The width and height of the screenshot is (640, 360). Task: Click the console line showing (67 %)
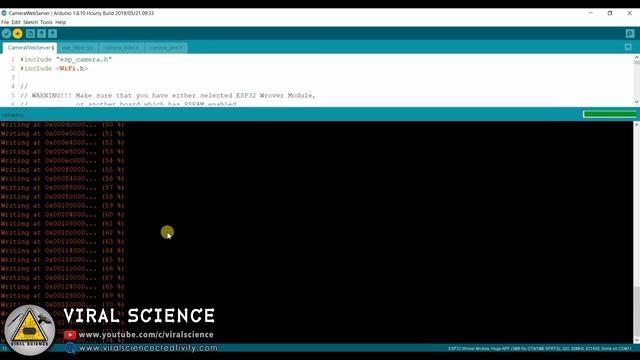pos(62,278)
